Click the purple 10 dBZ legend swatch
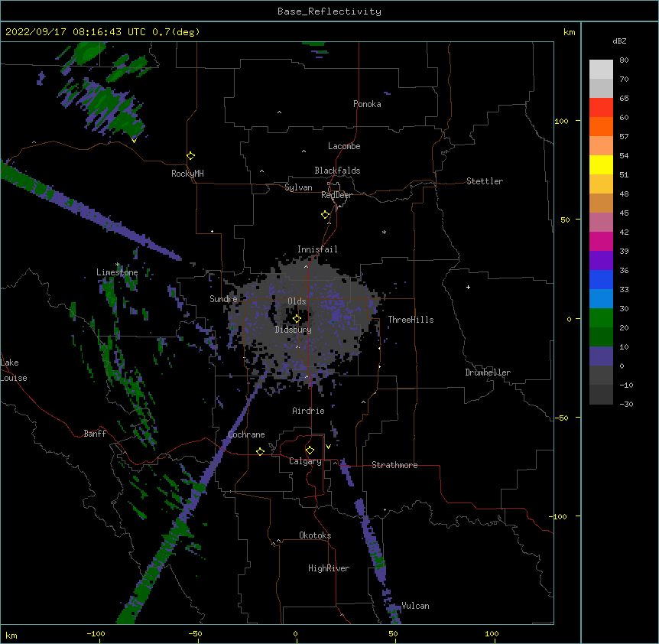Viewport: 659px width, 644px height. pyautogui.click(x=601, y=356)
